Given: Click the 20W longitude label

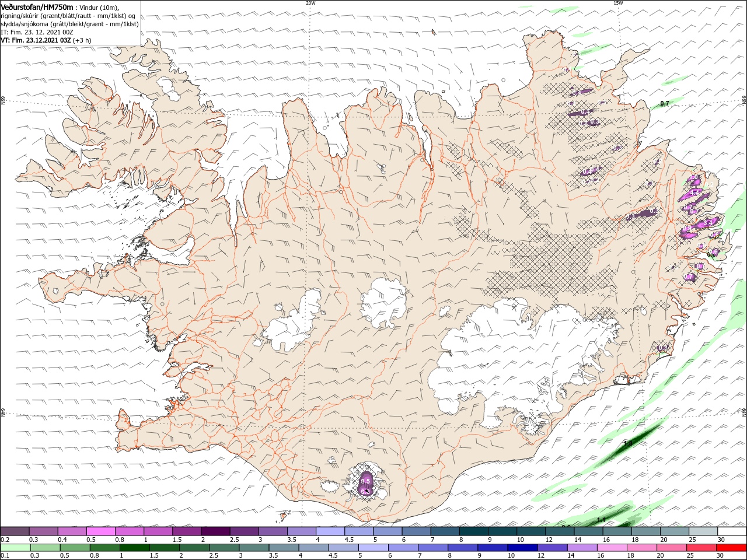Looking at the screenshot, I should click(310, 3).
